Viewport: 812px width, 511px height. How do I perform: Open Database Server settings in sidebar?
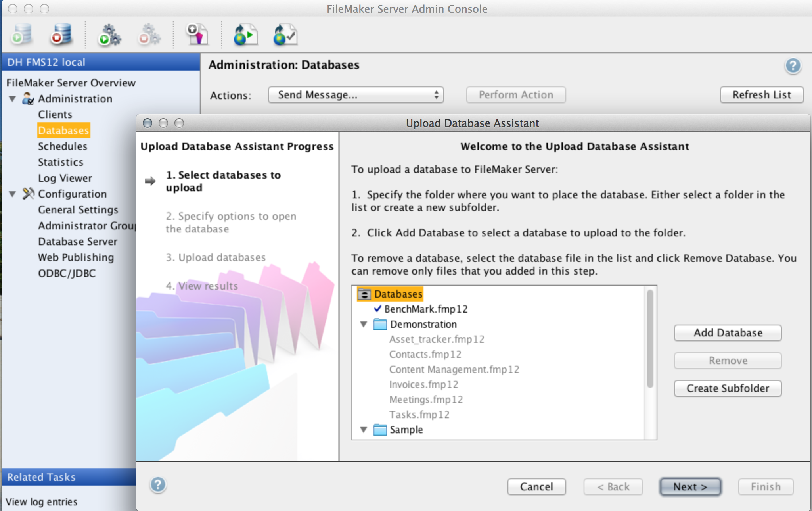(x=78, y=242)
